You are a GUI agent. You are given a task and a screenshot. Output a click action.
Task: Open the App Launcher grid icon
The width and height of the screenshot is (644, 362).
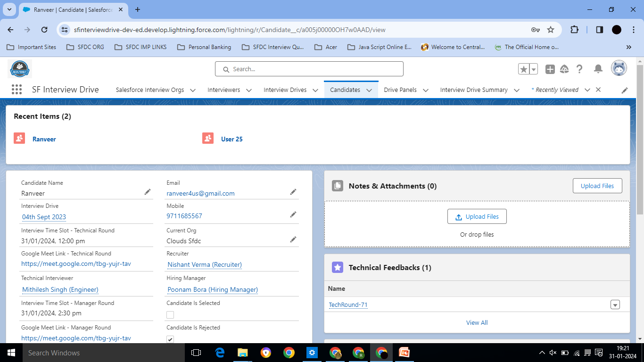pyautogui.click(x=17, y=90)
